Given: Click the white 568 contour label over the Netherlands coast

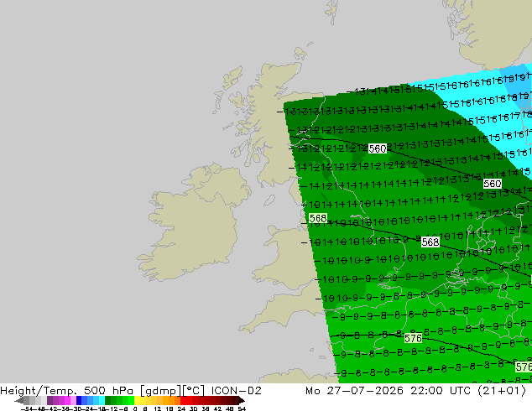Looking at the screenshot, I should pos(430,242).
